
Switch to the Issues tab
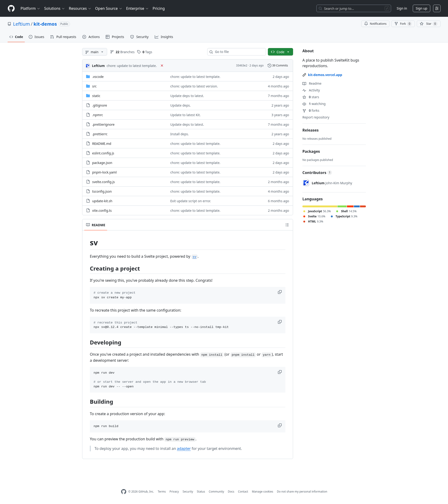36,37
